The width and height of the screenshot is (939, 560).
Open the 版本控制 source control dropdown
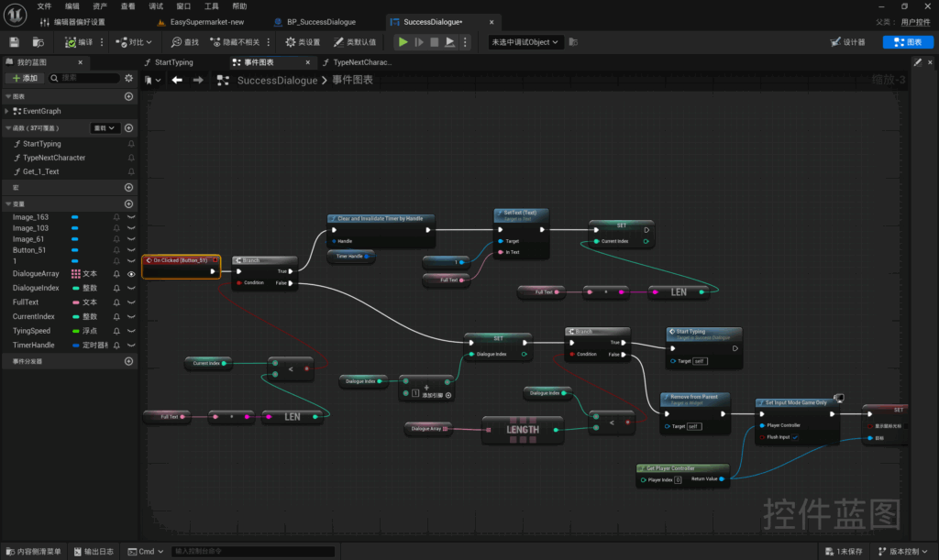point(903,552)
